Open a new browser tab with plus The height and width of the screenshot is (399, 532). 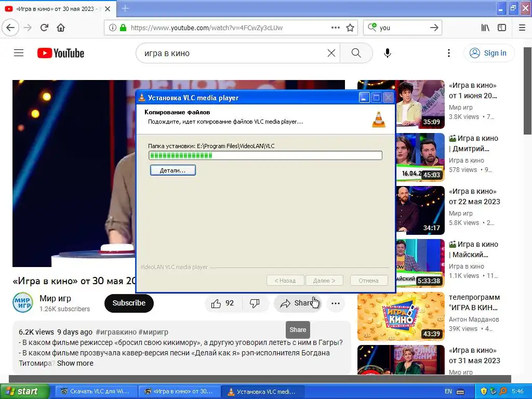pos(125,8)
